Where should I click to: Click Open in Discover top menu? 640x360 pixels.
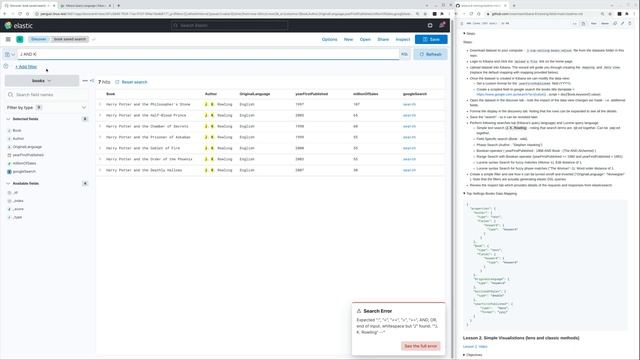tap(365, 39)
